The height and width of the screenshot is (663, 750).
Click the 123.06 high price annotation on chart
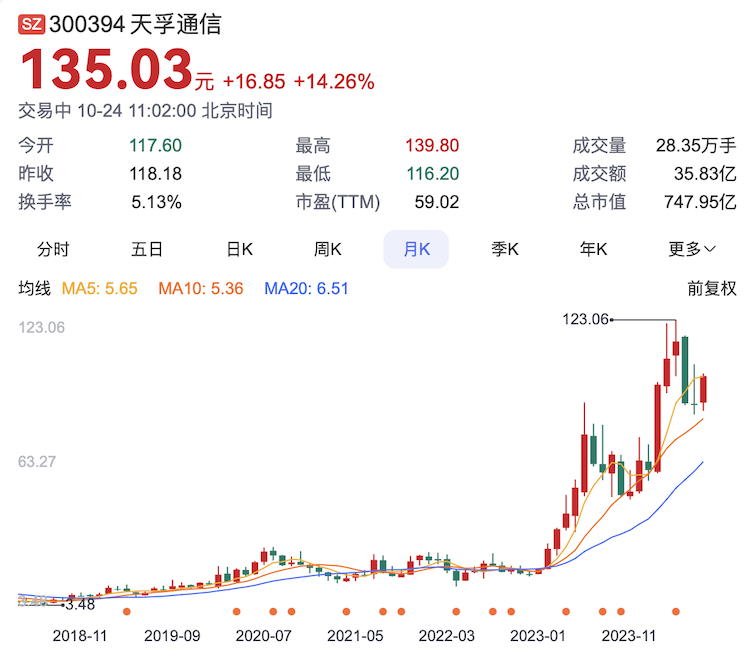pyautogui.click(x=585, y=319)
